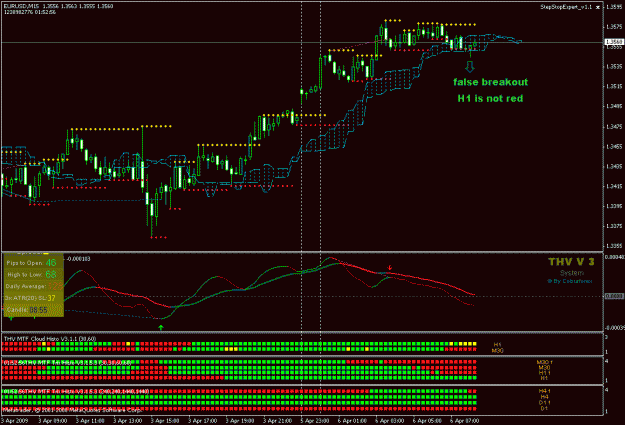
Task: Click the 'H1 is not red' annotation
Action: [490, 98]
